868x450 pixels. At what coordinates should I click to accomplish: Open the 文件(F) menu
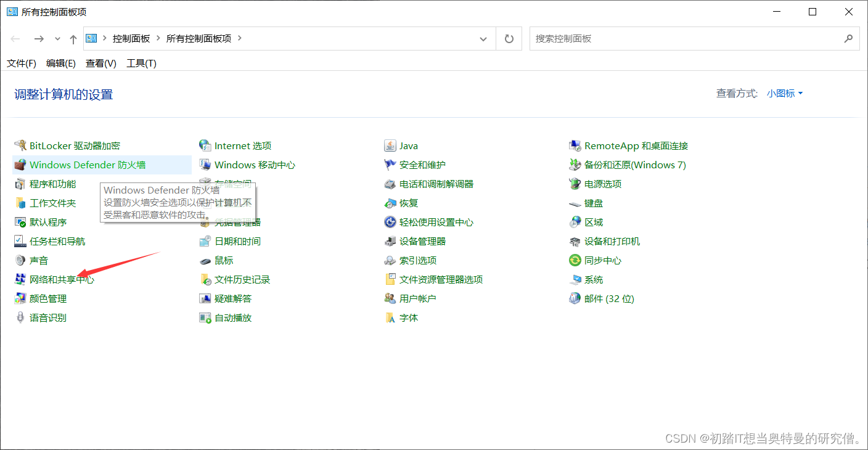click(22, 63)
